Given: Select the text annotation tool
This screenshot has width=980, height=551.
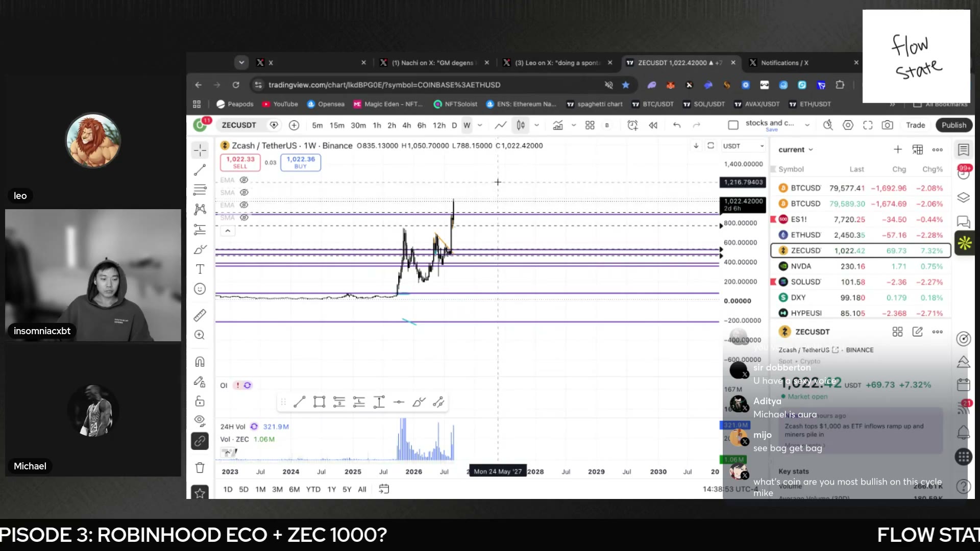Looking at the screenshot, I should (200, 269).
